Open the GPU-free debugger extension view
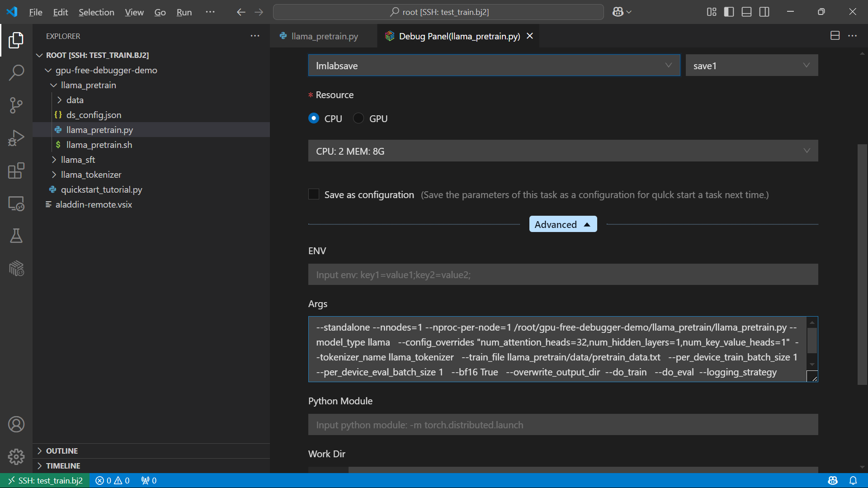The image size is (868, 488). (16, 268)
